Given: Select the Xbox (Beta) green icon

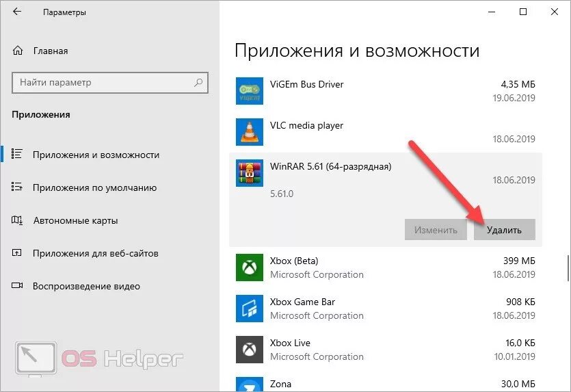Looking at the screenshot, I should (250, 267).
